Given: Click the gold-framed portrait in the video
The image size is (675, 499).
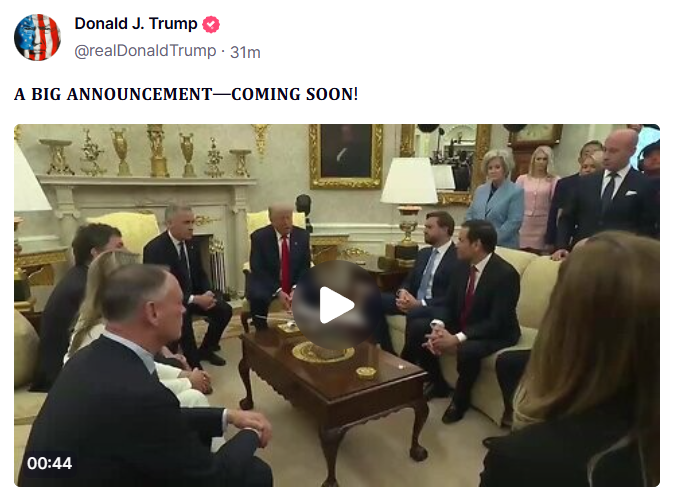Looking at the screenshot, I should pos(346,157).
